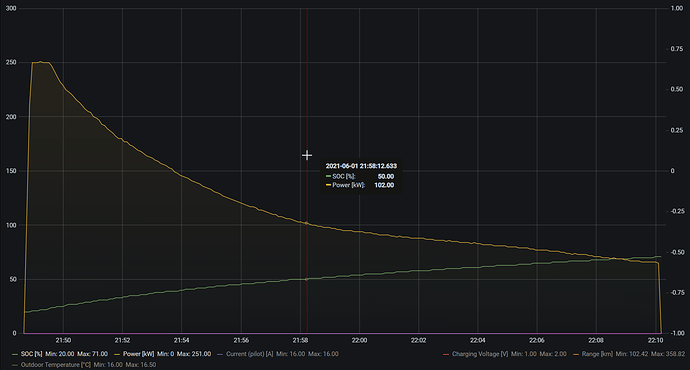The width and height of the screenshot is (690, 370).
Task: Click Range legend 'Min: 102.42' value
Action: [x=632, y=354]
